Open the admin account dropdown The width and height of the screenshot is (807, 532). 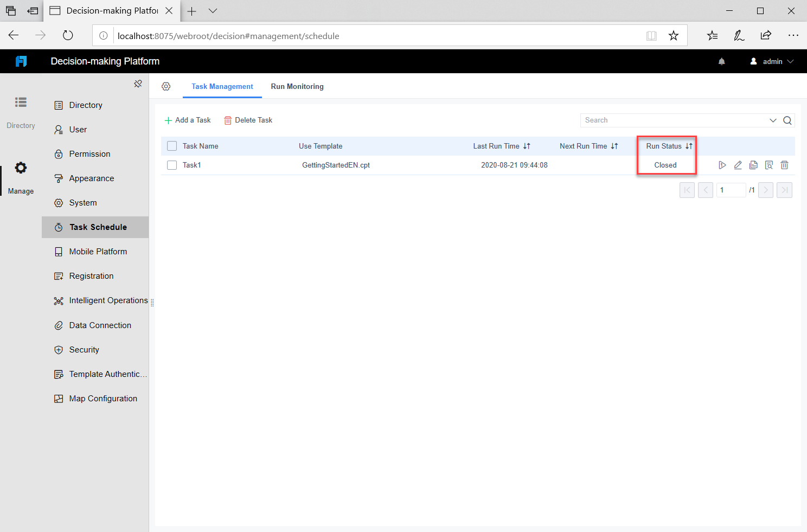point(772,61)
